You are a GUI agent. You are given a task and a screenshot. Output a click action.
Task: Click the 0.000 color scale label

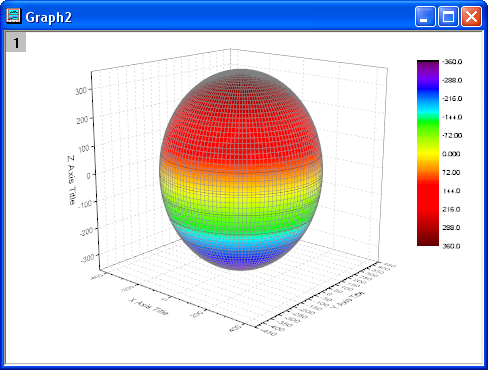click(451, 154)
